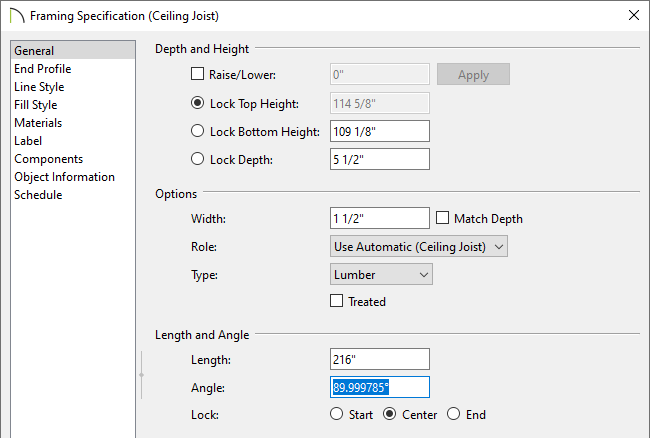Focus the Width input field
Viewport: 650px width, 438px height.
(x=380, y=218)
